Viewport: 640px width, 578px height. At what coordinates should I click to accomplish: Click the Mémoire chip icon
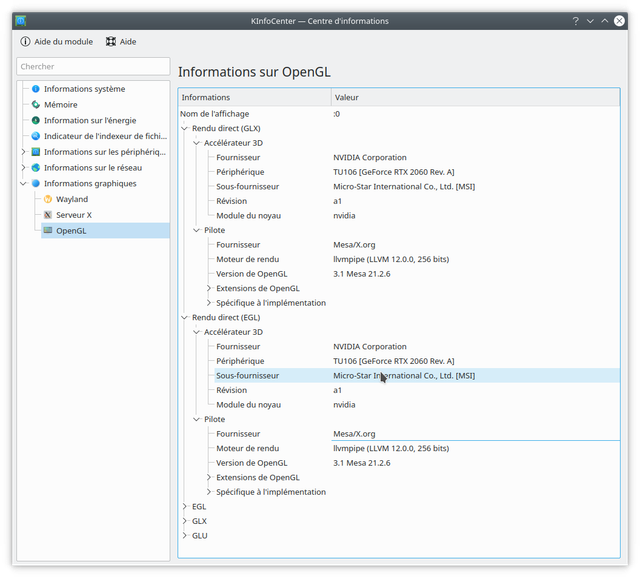[36, 104]
